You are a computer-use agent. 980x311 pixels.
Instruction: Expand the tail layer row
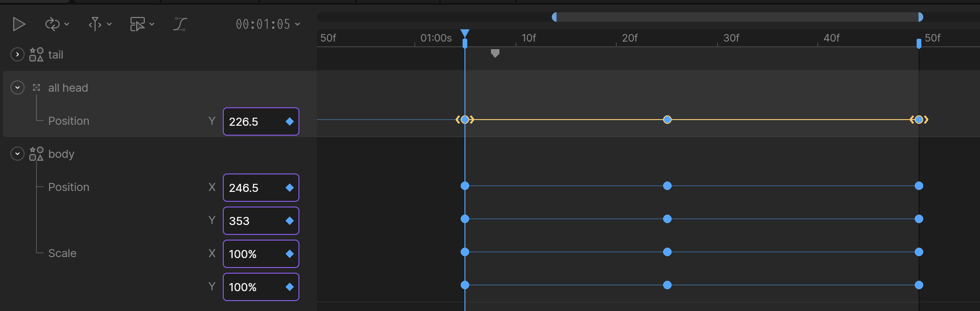[x=17, y=55]
